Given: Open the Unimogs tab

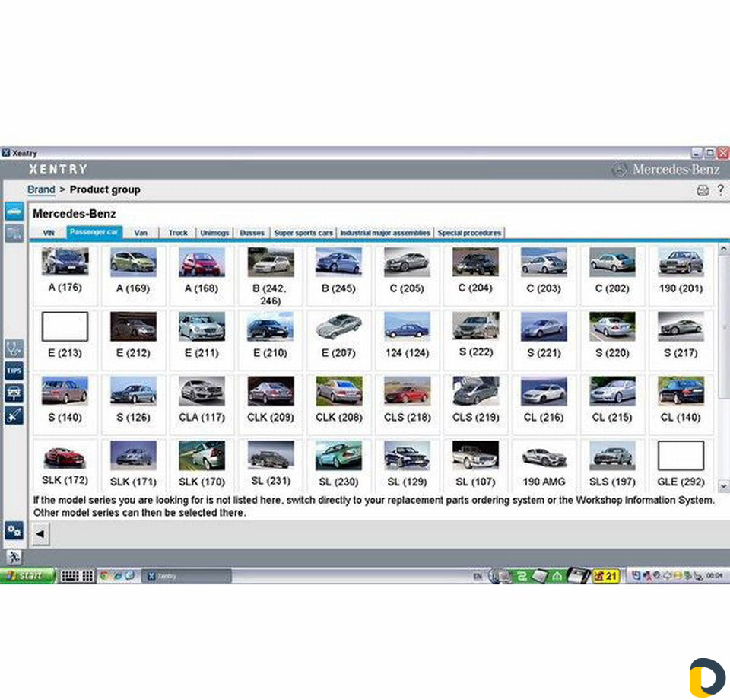Looking at the screenshot, I should (214, 232).
